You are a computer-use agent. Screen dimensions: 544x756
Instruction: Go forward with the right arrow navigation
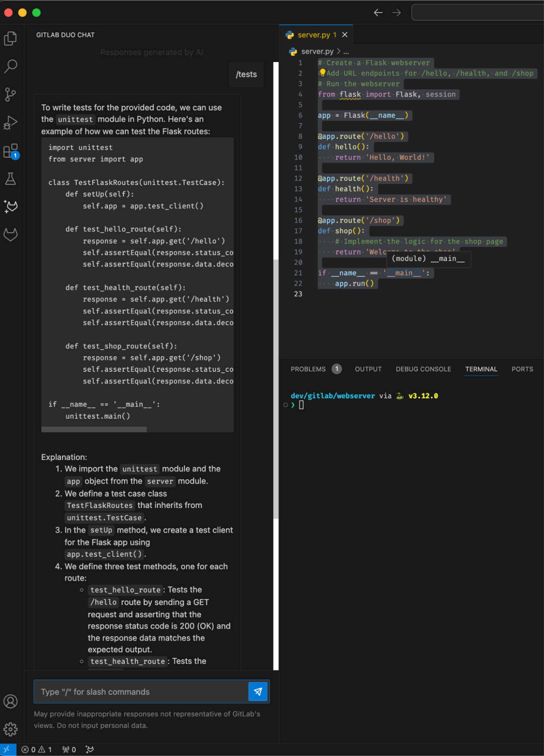tap(396, 13)
